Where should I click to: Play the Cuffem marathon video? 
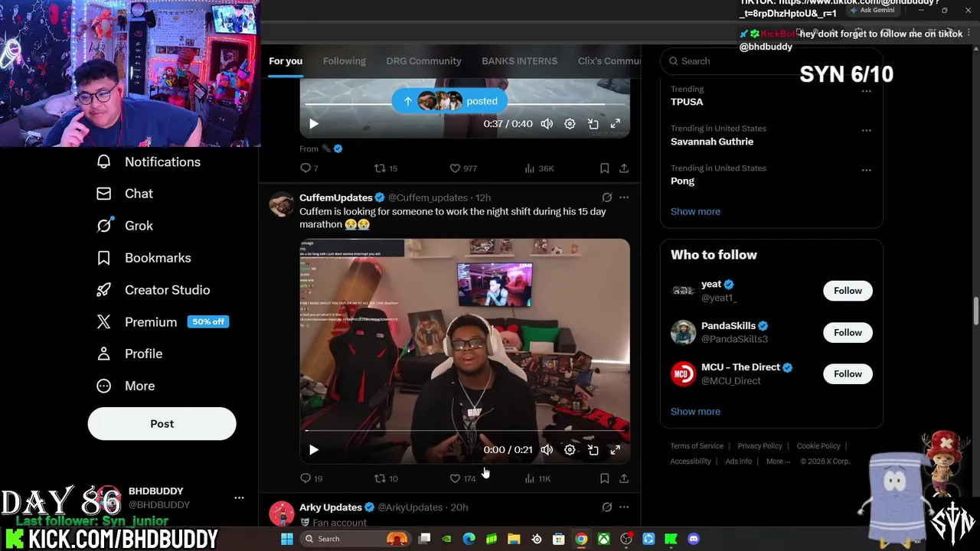[x=313, y=450]
